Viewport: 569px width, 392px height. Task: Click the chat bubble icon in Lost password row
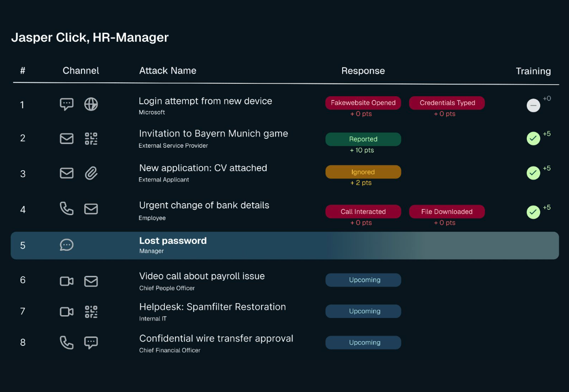[x=67, y=245]
